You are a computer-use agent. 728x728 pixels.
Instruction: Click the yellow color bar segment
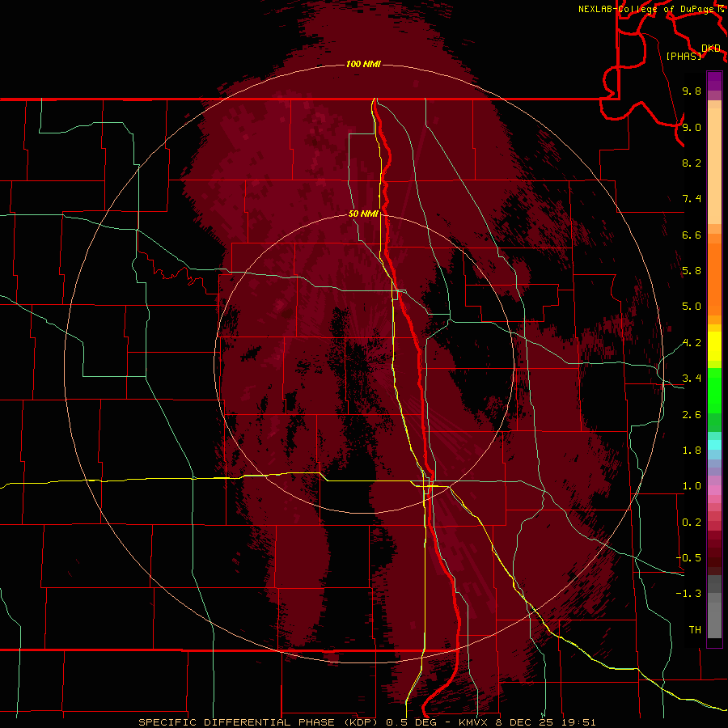coord(714,346)
